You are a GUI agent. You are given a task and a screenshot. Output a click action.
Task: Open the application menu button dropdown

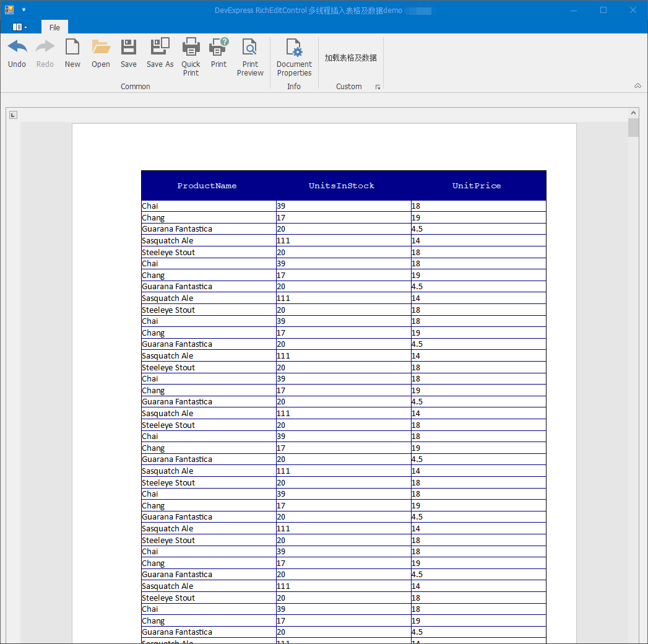click(x=19, y=27)
